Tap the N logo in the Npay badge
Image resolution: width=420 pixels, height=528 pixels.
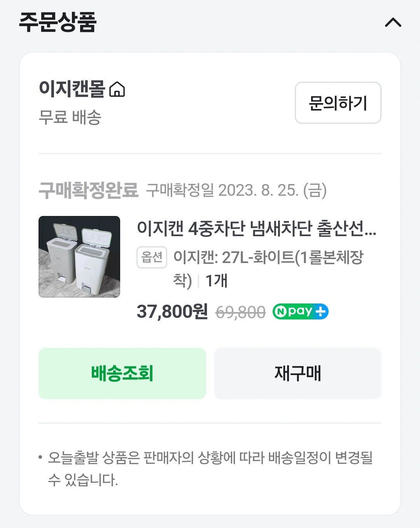click(x=280, y=312)
